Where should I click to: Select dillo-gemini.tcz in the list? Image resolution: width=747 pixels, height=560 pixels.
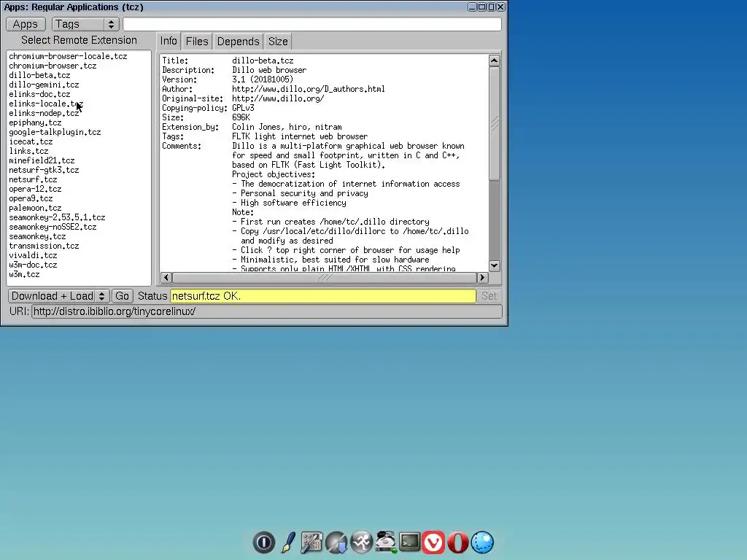point(79,85)
